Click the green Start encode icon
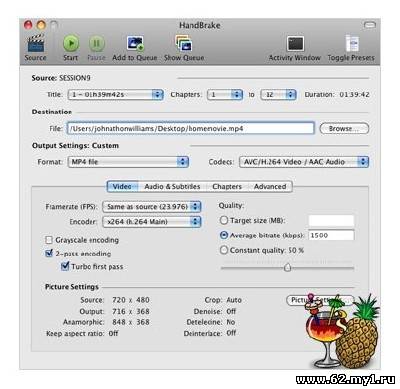This screenshot has width=400, height=389. coord(71,43)
